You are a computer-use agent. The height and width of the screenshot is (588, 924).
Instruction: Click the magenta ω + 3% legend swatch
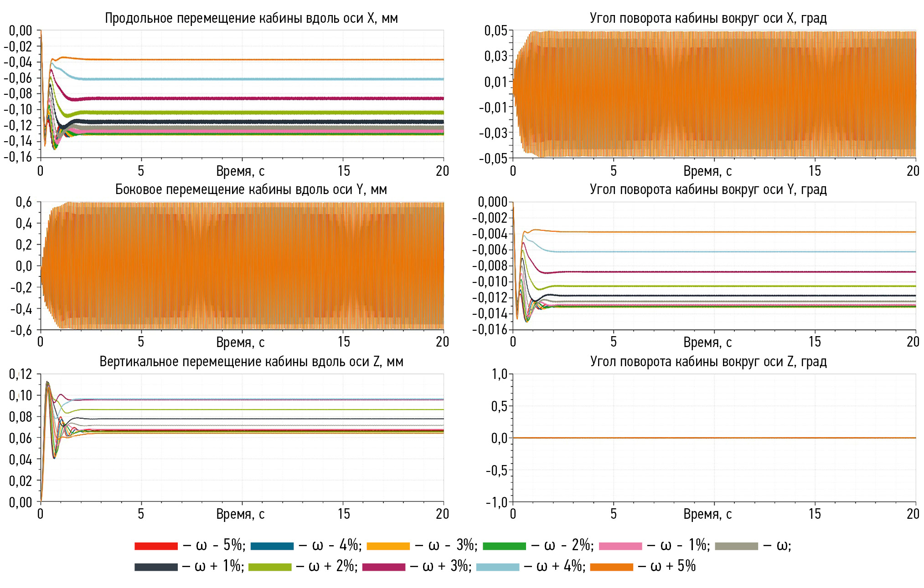click(x=383, y=567)
